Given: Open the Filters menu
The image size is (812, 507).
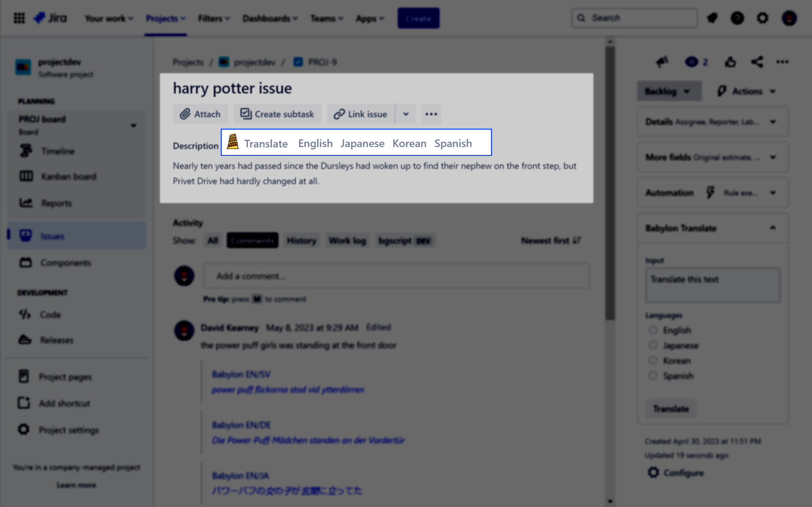Looking at the screenshot, I should [x=214, y=18].
